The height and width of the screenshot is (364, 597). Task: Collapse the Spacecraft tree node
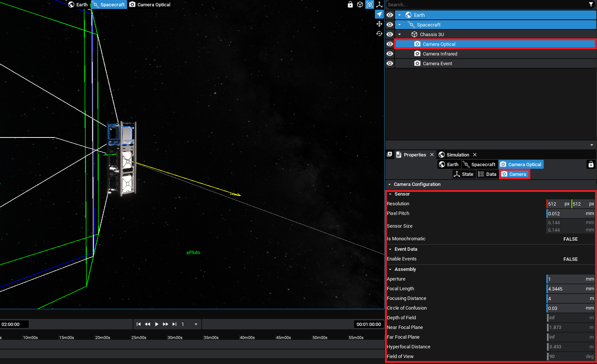tap(399, 25)
